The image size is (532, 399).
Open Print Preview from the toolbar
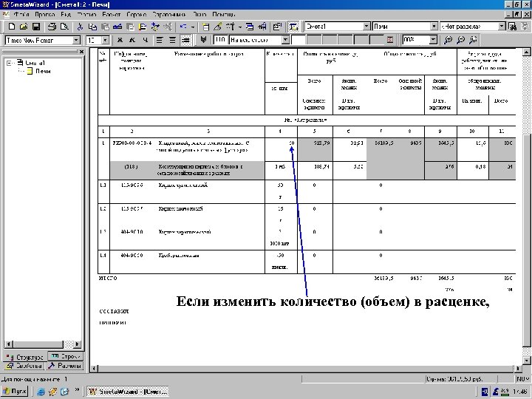(63, 26)
